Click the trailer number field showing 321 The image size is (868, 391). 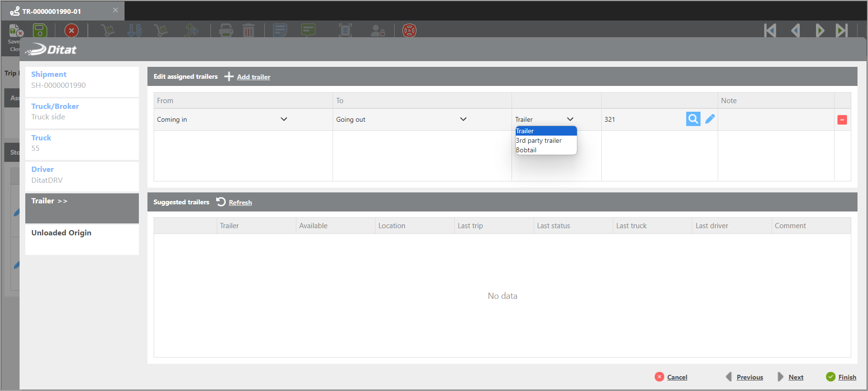click(x=642, y=119)
